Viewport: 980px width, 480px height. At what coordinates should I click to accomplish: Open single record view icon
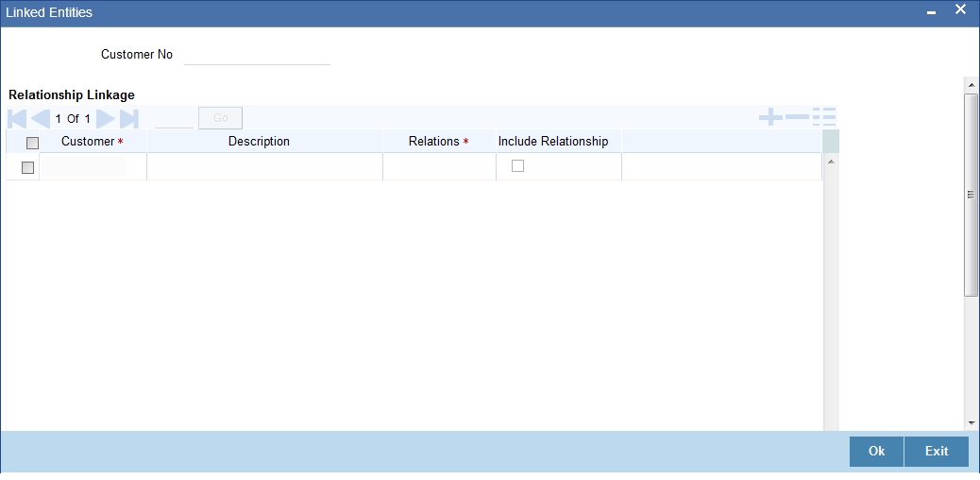[824, 116]
